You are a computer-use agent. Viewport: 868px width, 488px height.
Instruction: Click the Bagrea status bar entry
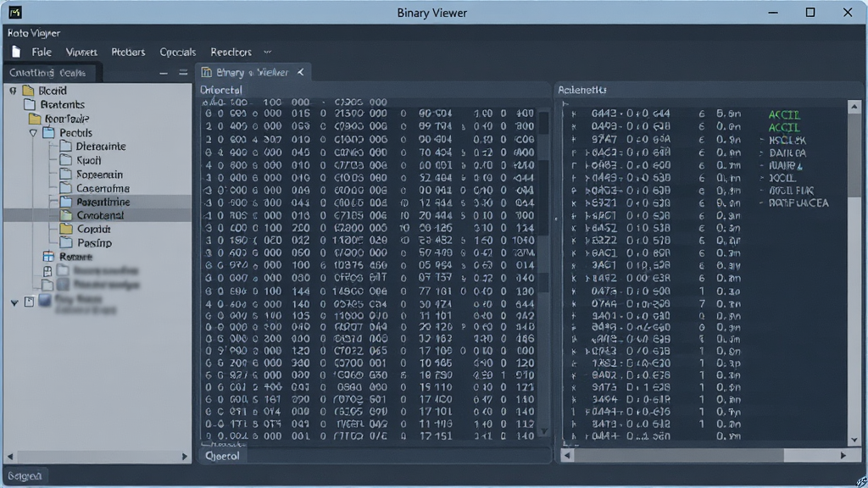[x=25, y=476]
